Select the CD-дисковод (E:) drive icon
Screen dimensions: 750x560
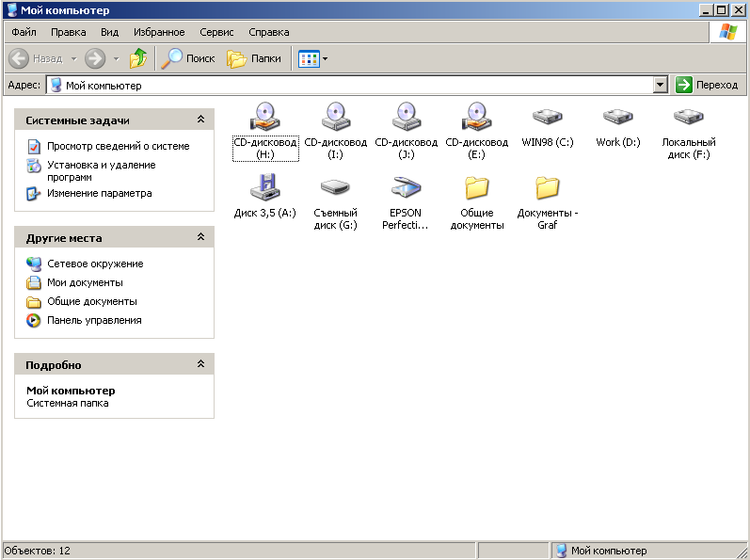coord(477,116)
